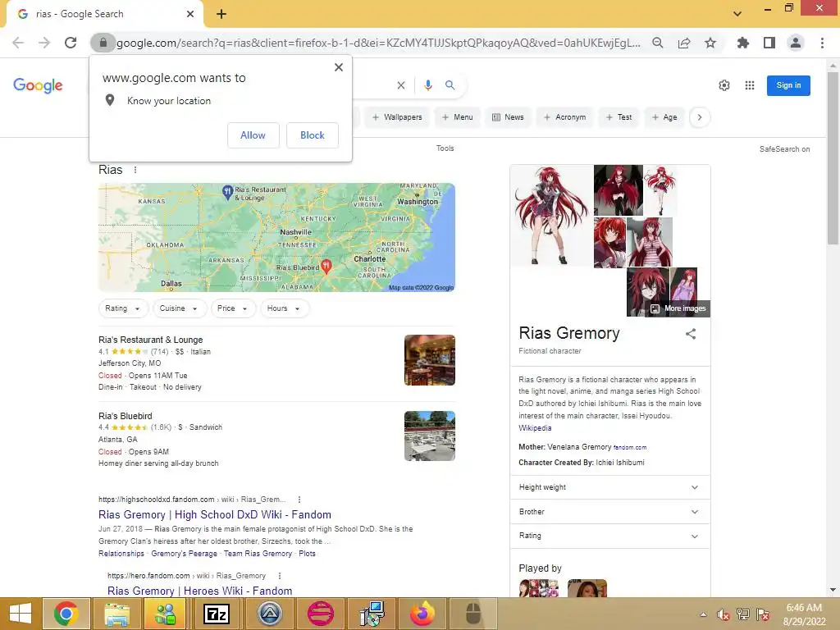Close the rias Google Search tab
The width and height of the screenshot is (840, 630).
190,14
